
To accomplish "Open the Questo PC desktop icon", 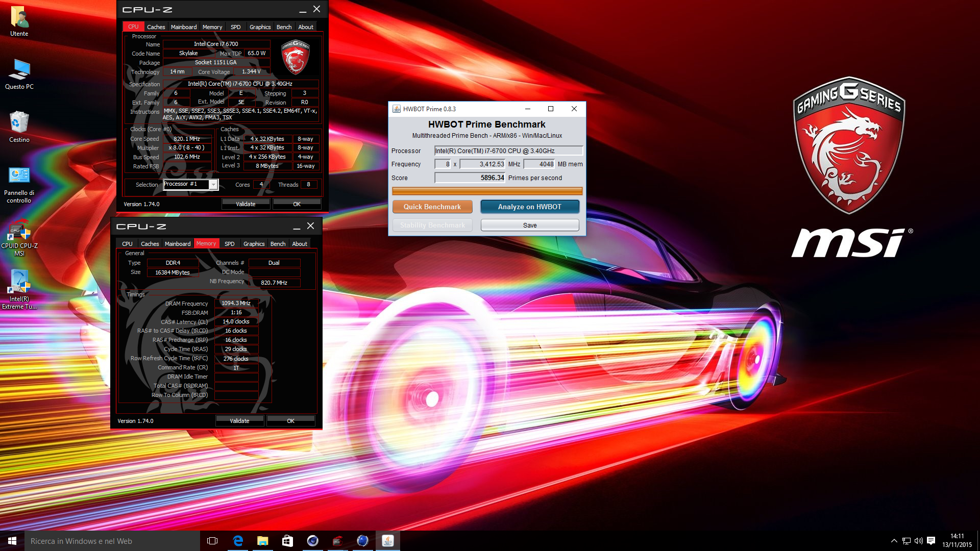I will point(19,74).
